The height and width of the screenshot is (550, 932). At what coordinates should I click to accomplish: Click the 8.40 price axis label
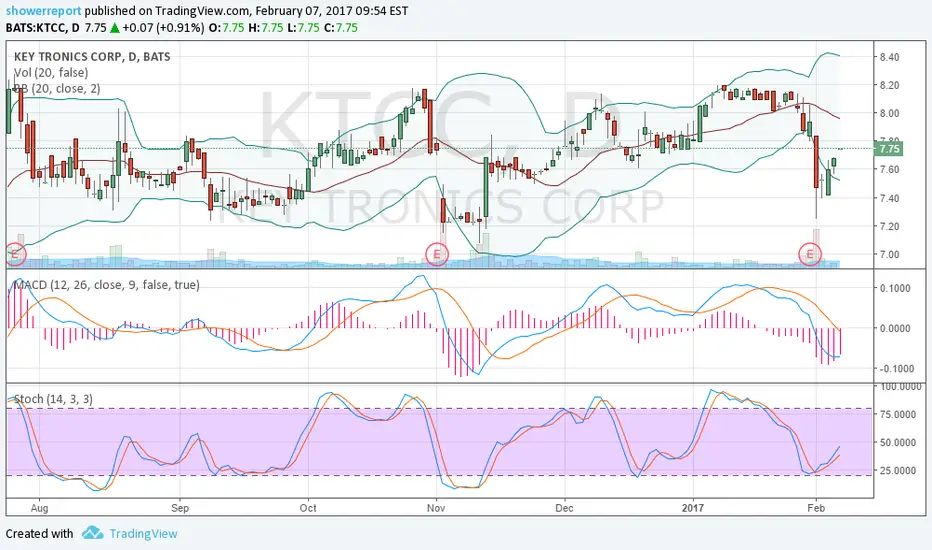889,57
